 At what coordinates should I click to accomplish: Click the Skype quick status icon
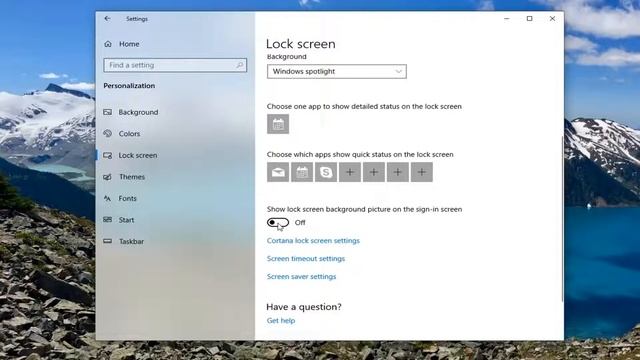coord(326,172)
